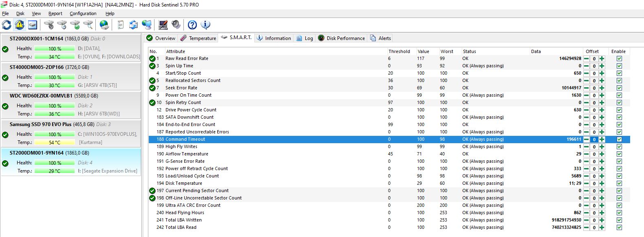Click the globe and monitor network icon
The width and height of the screenshot is (644, 237).
[x=147, y=25]
